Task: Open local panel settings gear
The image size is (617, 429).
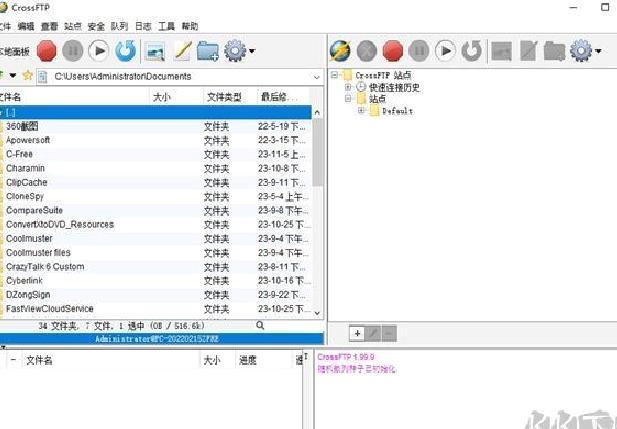Action: 235,51
